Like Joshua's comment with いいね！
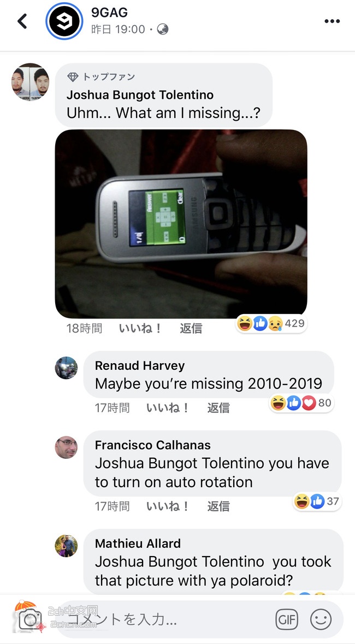This screenshot has width=355, height=644. coord(140,328)
